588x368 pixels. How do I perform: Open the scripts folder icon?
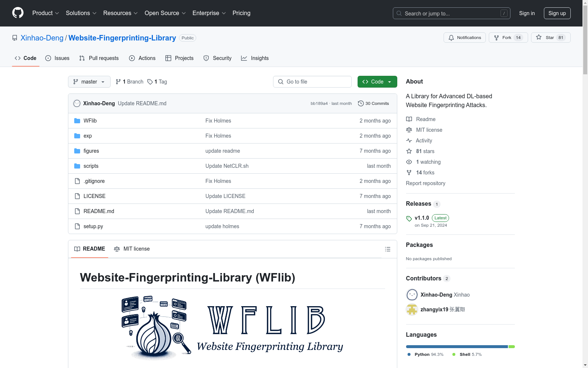[77, 166]
